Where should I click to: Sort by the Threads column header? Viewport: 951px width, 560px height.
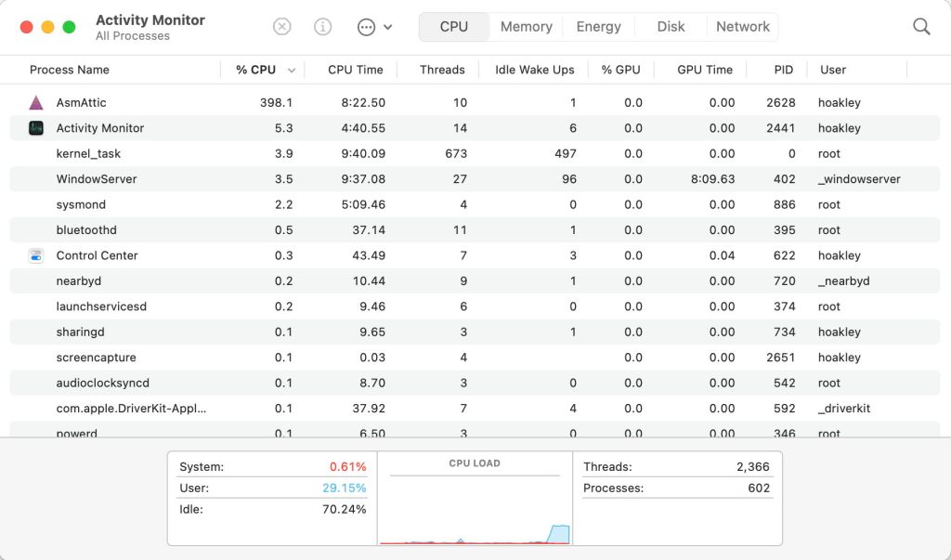[x=442, y=70]
